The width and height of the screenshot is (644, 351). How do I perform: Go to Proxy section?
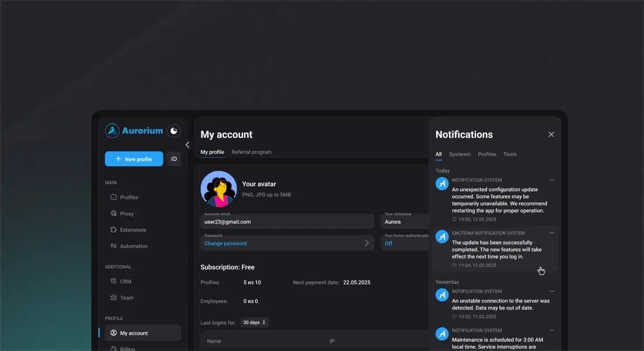pos(126,214)
